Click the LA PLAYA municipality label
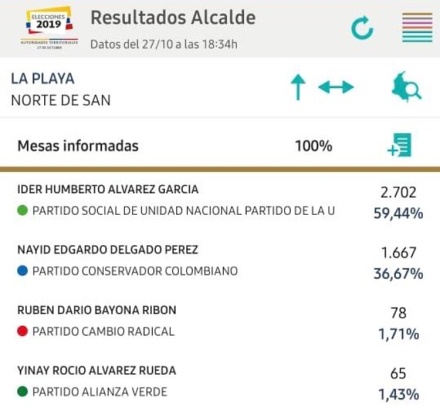This screenshot has width=440, height=411. (x=43, y=79)
